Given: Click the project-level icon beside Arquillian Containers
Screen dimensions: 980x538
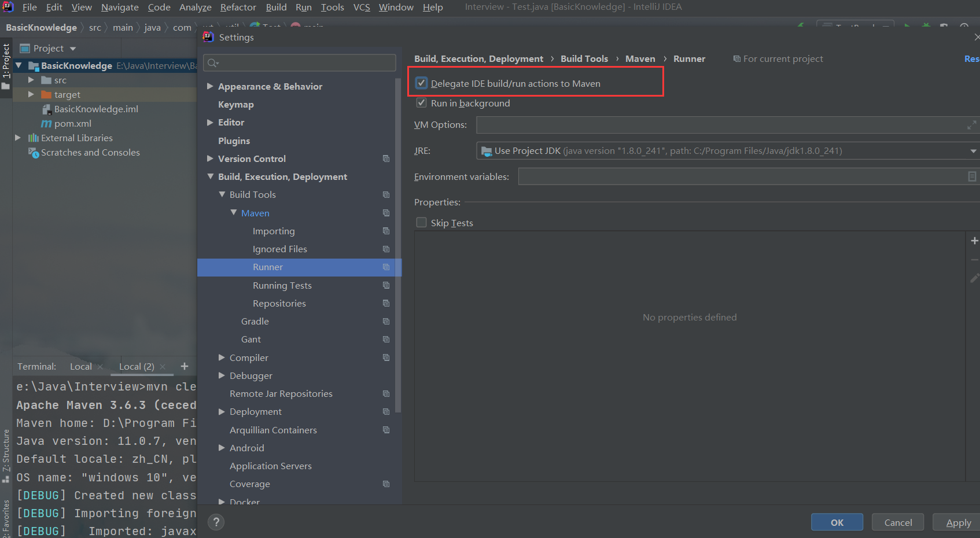Looking at the screenshot, I should tap(386, 430).
